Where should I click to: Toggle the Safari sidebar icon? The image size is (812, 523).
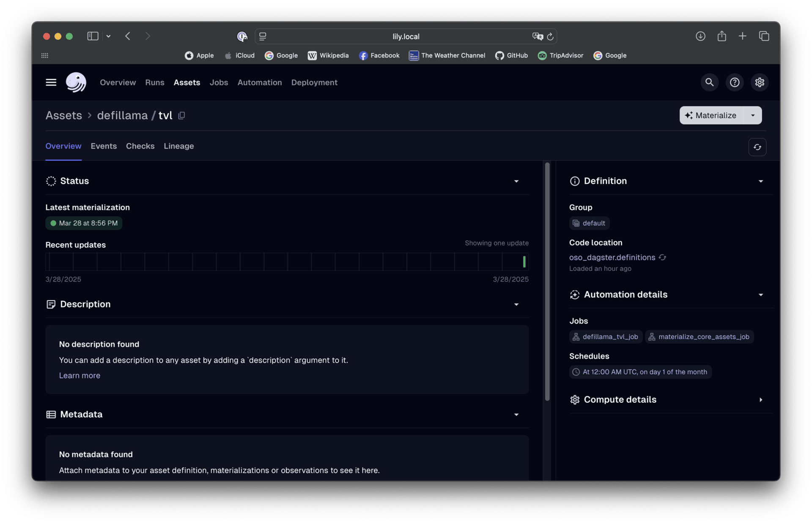point(93,36)
